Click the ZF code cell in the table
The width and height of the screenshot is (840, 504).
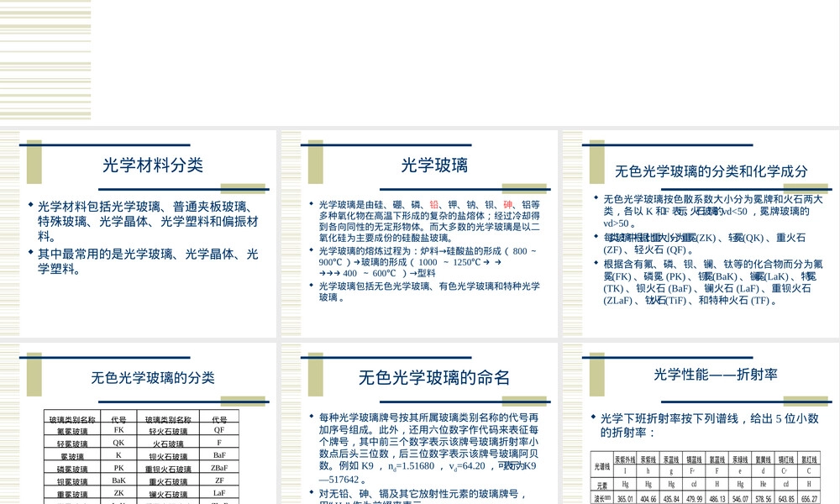(x=219, y=480)
